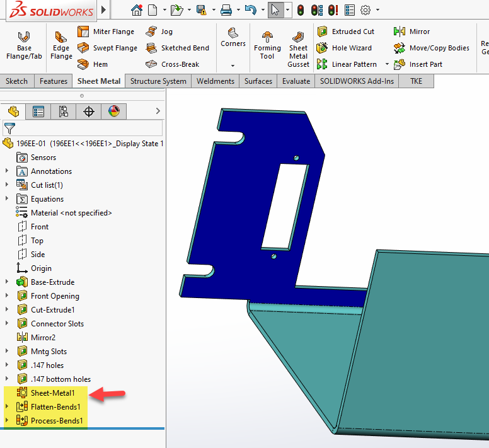Viewport: 489px width, 448px height.
Task: Click the Rebuild traffic light icon
Action: click(x=301, y=10)
